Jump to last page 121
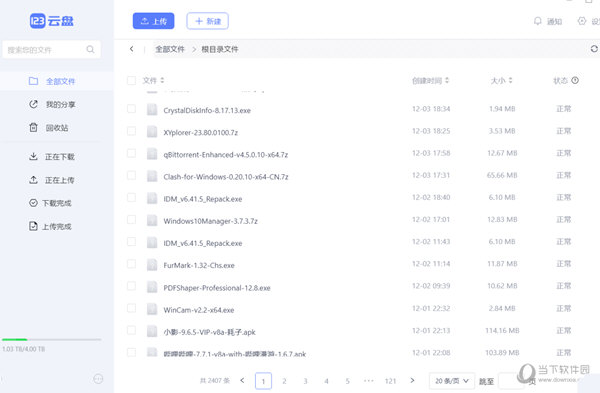 (390, 381)
